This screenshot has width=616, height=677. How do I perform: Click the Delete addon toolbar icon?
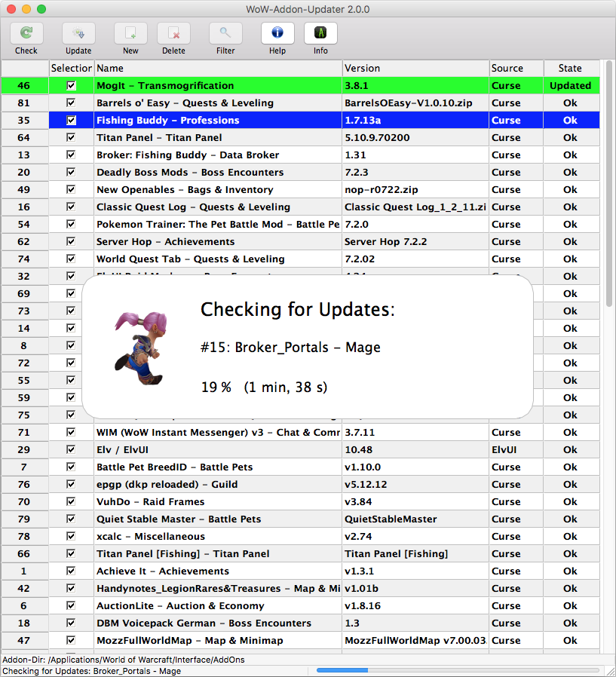coord(173,33)
